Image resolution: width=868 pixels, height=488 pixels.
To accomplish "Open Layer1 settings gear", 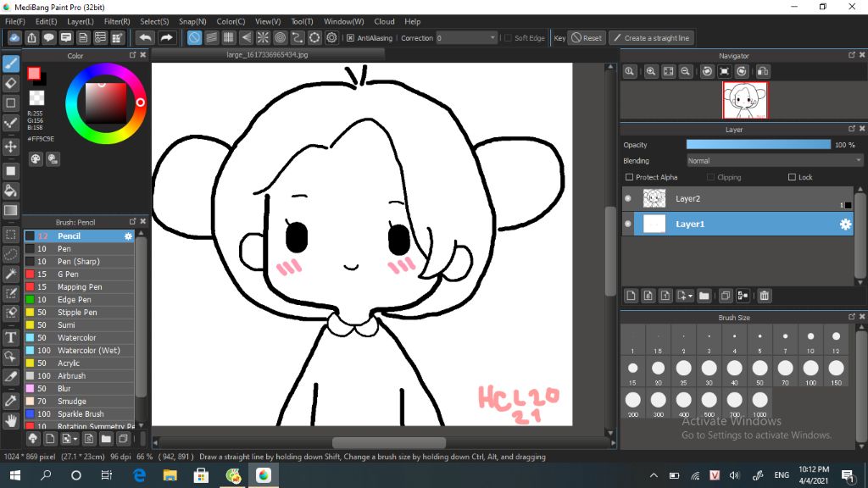I will click(x=845, y=224).
